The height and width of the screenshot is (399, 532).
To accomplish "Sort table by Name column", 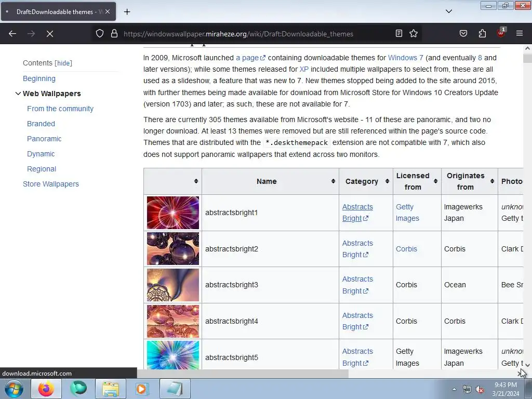I will pyautogui.click(x=333, y=181).
